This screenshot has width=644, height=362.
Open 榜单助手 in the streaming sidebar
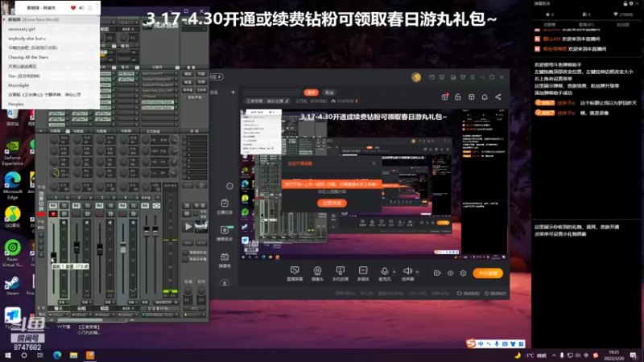click(225, 233)
